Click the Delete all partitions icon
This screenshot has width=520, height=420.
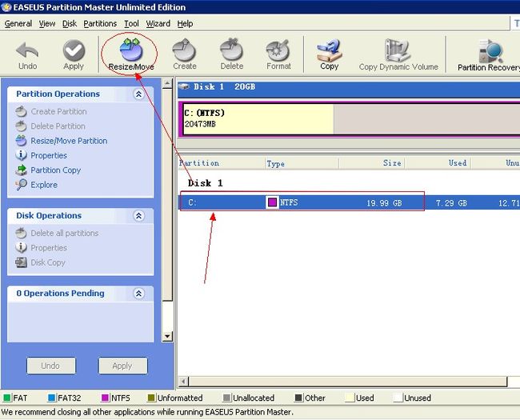[x=21, y=234]
